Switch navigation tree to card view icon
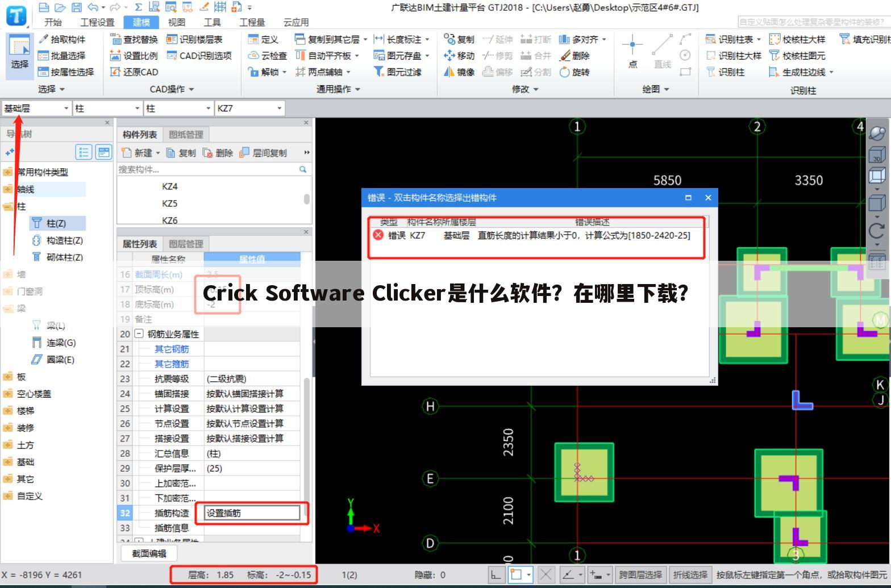The height and width of the screenshot is (588, 891). 103,152
